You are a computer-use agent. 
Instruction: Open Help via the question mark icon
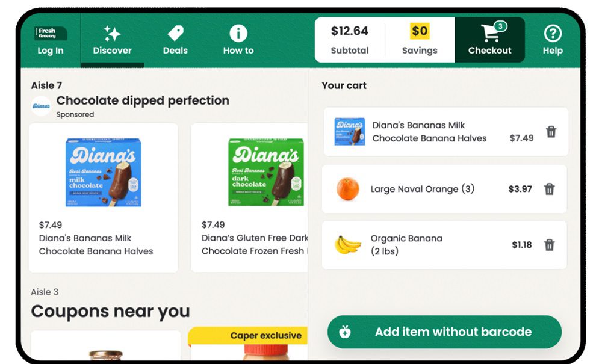pos(552,33)
